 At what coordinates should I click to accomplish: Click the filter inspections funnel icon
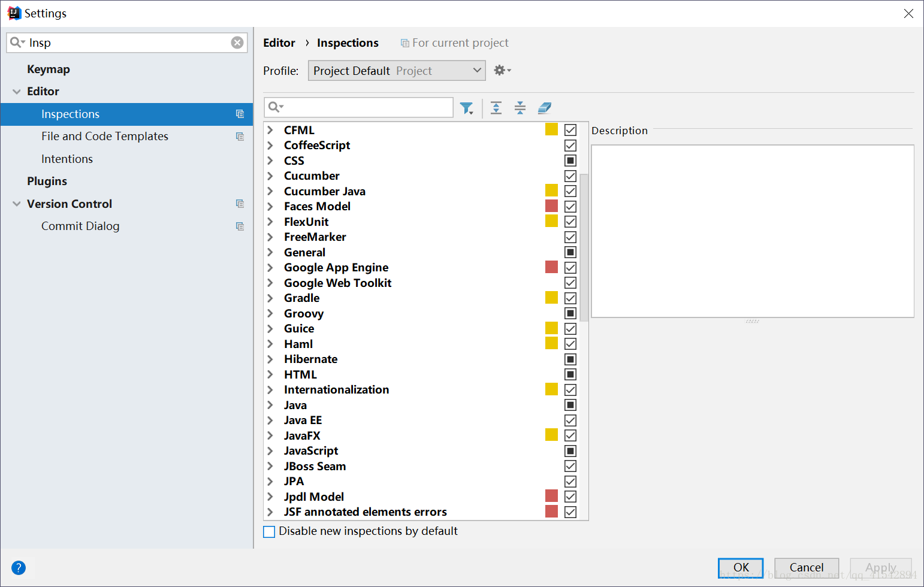coord(466,108)
